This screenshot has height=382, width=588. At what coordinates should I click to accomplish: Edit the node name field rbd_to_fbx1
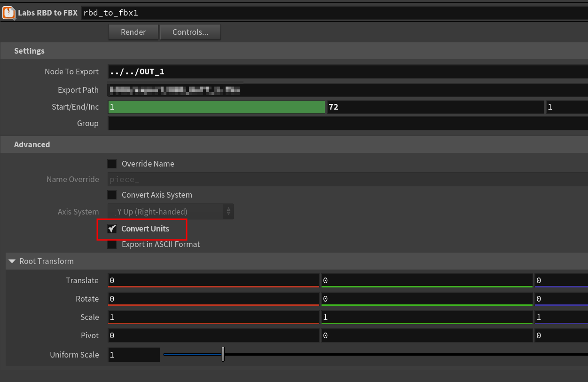coord(334,13)
